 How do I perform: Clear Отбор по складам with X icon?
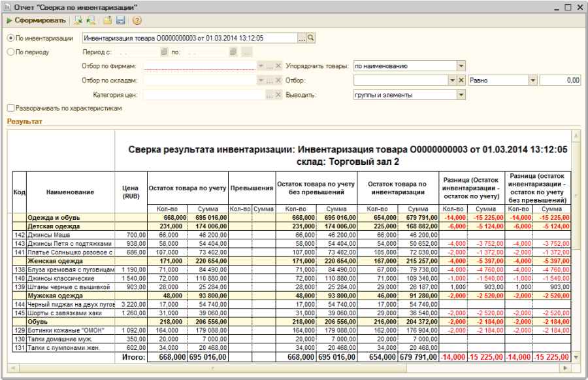(278, 80)
